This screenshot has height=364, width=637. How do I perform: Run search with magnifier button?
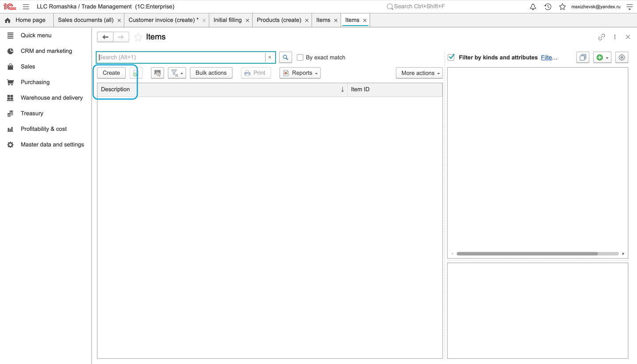pos(286,57)
